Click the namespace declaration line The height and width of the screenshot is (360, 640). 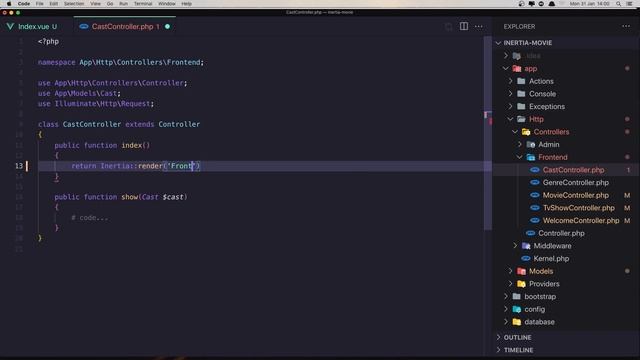(121, 62)
